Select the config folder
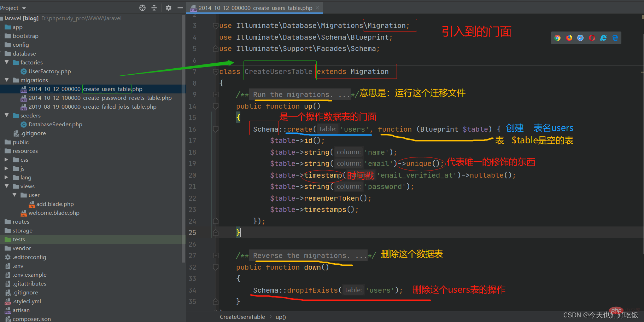 (x=21, y=45)
